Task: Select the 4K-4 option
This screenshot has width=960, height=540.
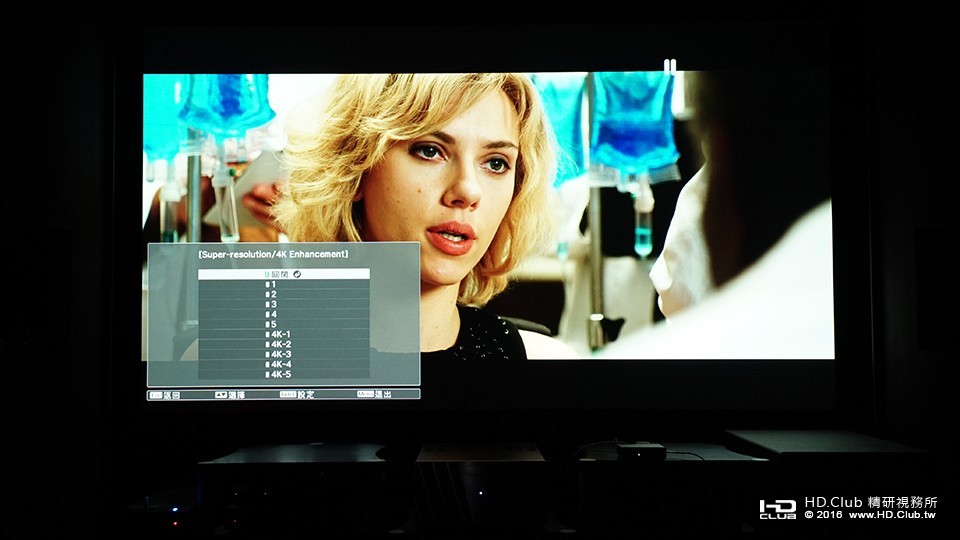Action: pyautogui.click(x=283, y=364)
